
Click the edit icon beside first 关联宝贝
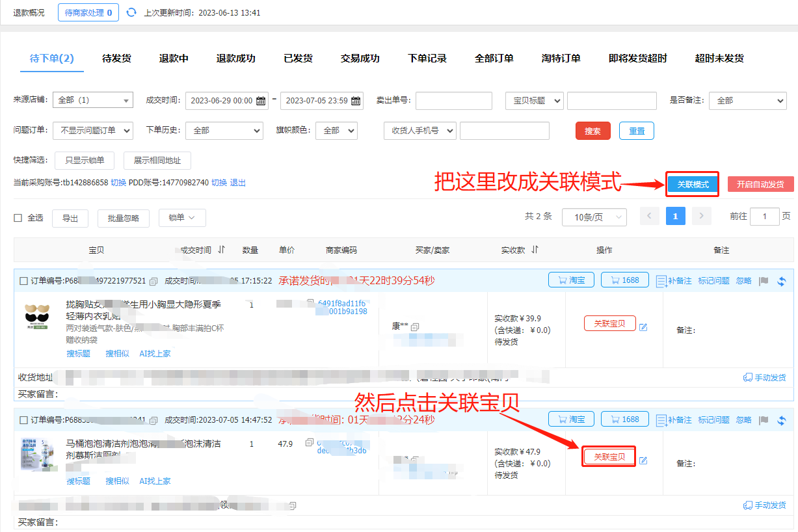(643, 326)
